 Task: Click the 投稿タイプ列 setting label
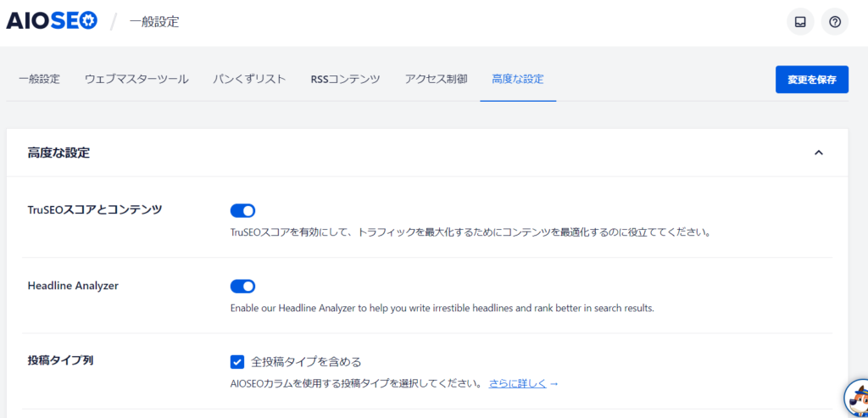[x=60, y=360]
